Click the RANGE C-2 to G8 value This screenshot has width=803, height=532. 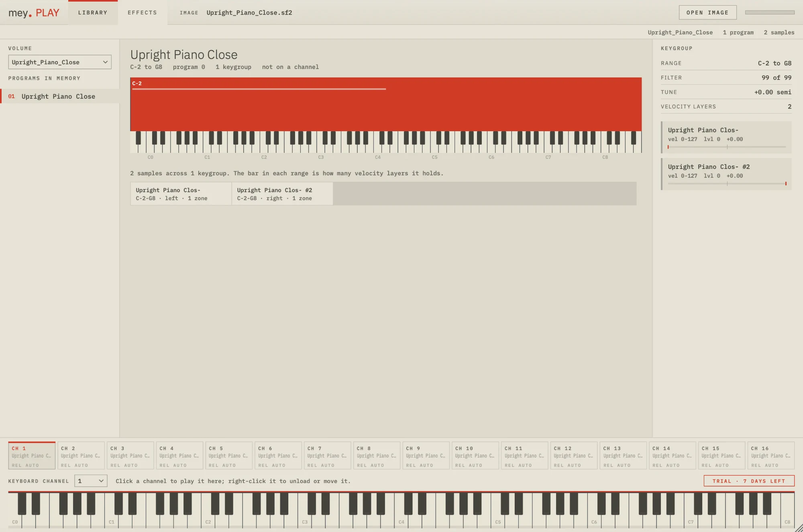coord(774,63)
